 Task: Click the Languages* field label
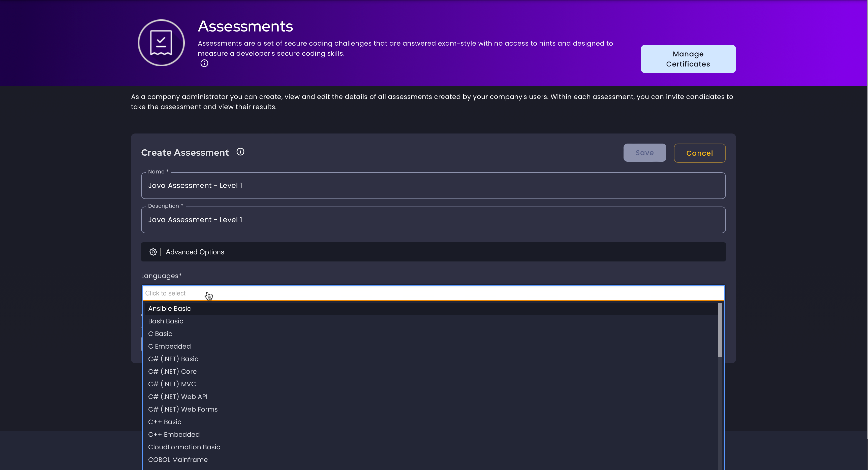pos(161,276)
